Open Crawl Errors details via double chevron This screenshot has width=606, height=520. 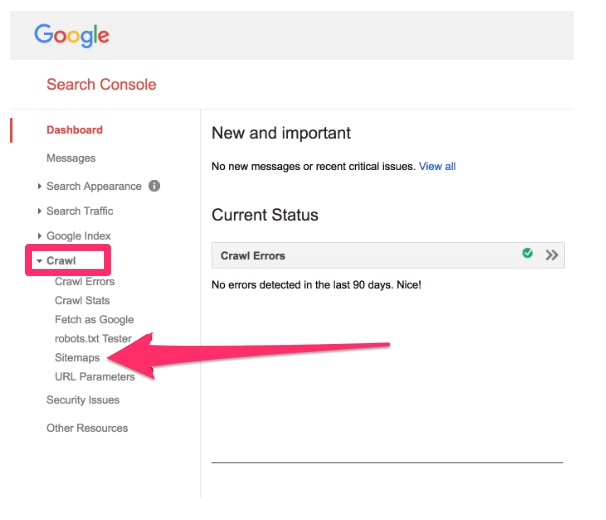click(x=552, y=255)
